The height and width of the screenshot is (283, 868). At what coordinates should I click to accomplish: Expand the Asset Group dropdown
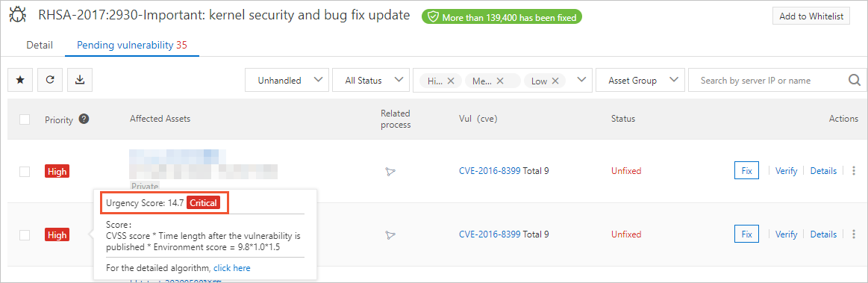(640, 81)
